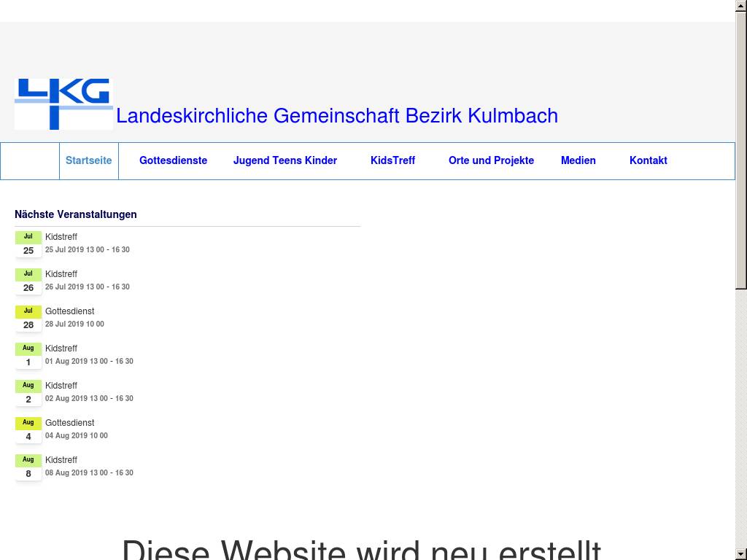Screen dimensions: 747x560
Task: Open the Startseite menu item
Action: click(88, 160)
